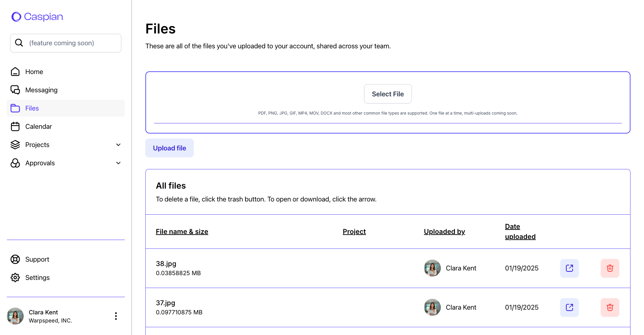Navigate to Calendar in the sidebar

[x=38, y=126]
